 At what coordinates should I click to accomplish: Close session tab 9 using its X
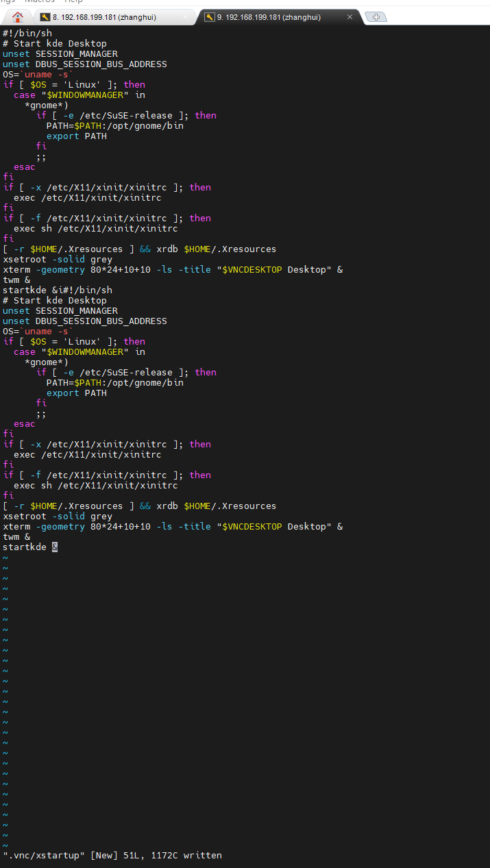tap(350, 17)
